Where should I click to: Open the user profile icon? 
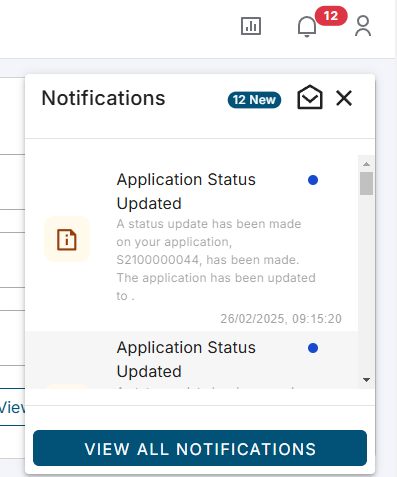pos(363,26)
